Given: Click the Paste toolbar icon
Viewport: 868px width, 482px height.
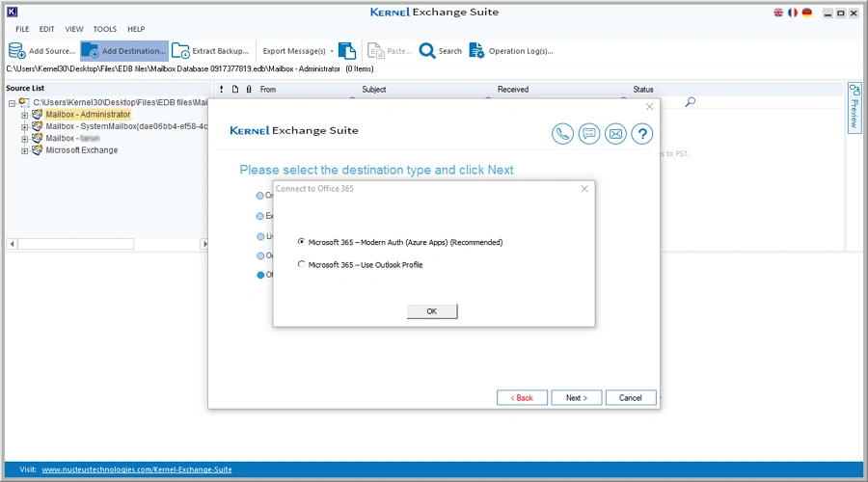Looking at the screenshot, I should click(376, 51).
